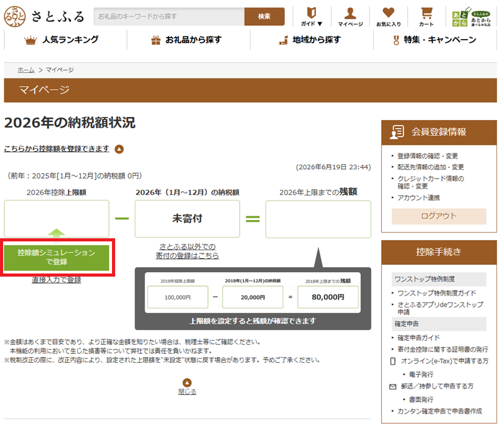Open さとふるアプリdeワンストップ申請 link
Viewport: 504px width, 425px height.
click(440, 308)
